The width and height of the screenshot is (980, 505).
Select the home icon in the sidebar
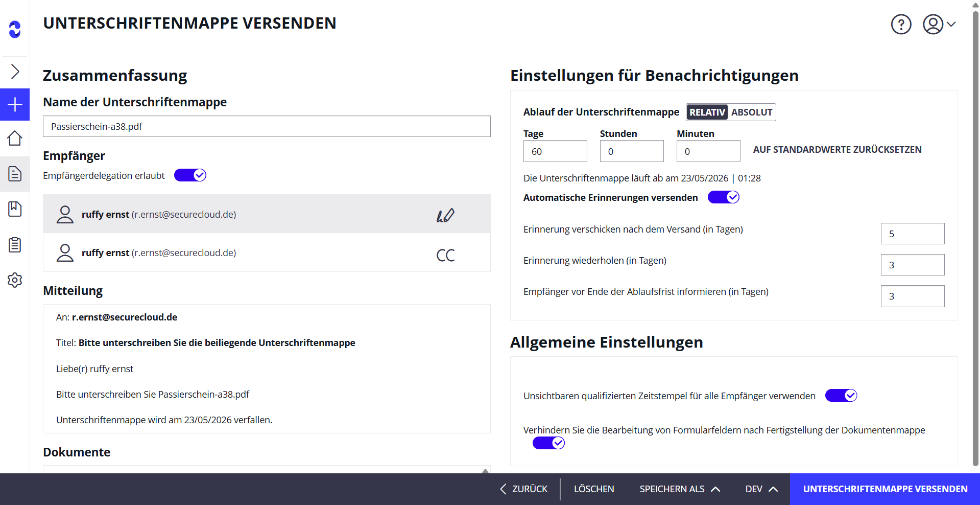click(15, 139)
